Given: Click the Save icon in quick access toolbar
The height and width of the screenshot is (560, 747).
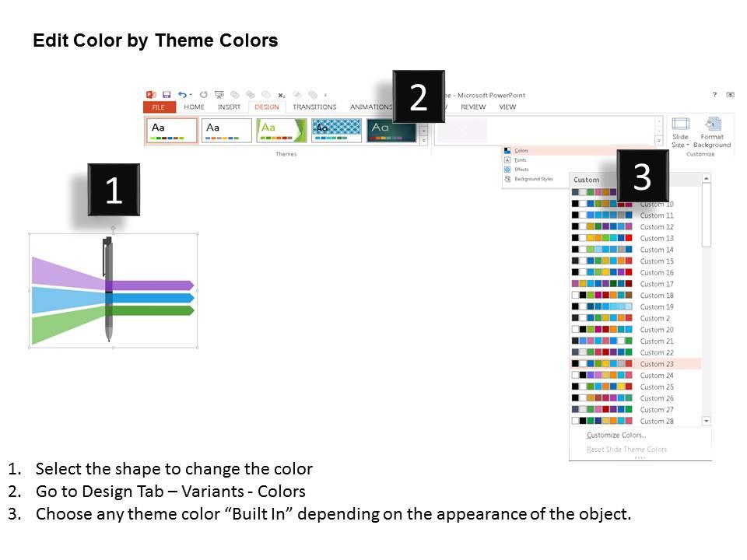Looking at the screenshot, I should [x=167, y=95].
